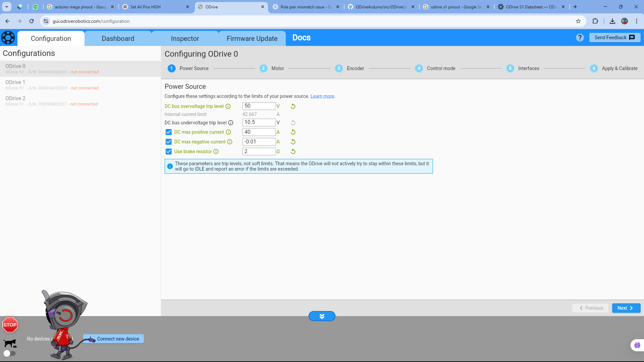Image resolution: width=644 pixels, height=362 pixels.
Task: Click Send Feedback button
Action: point(614,38)
